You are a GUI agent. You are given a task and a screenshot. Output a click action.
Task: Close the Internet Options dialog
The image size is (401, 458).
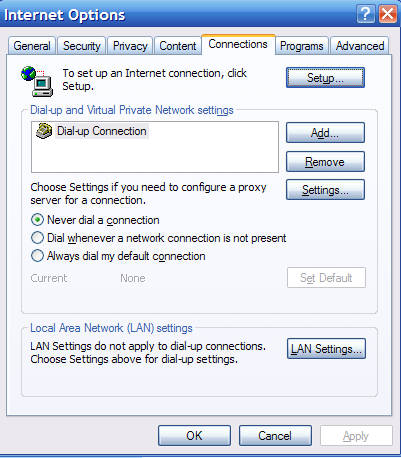(x=388, y=14)
